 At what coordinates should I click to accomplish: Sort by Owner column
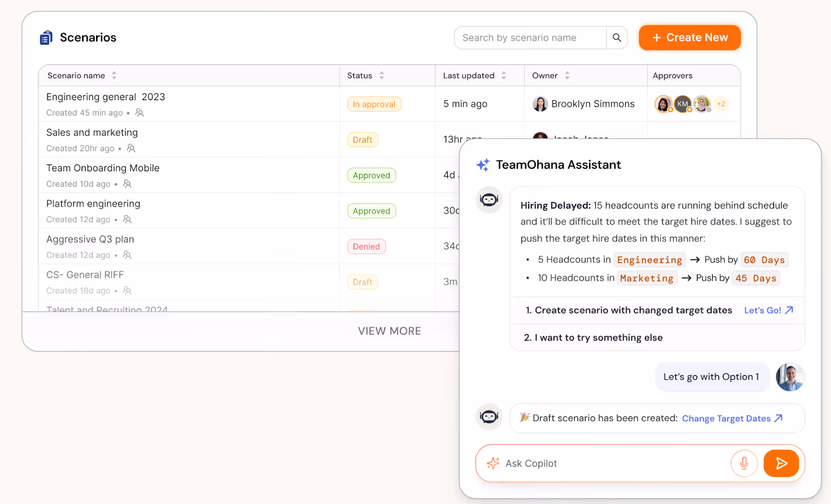567,76
